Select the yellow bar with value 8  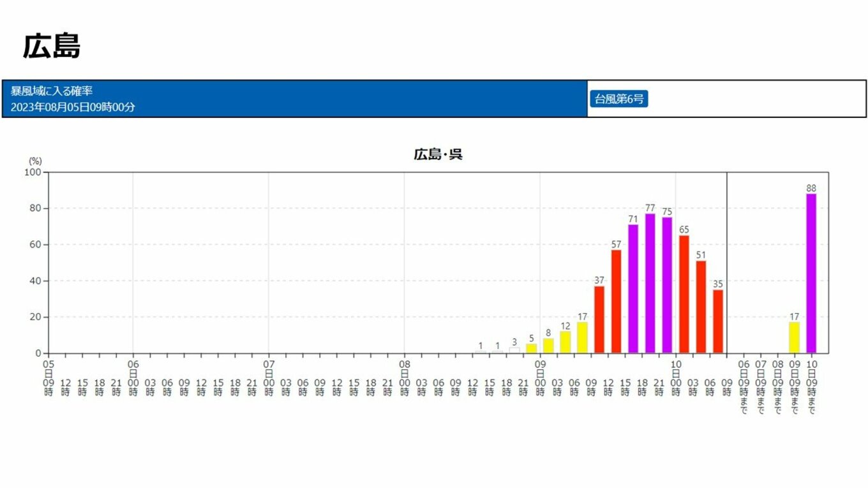(x=548, y=346)
